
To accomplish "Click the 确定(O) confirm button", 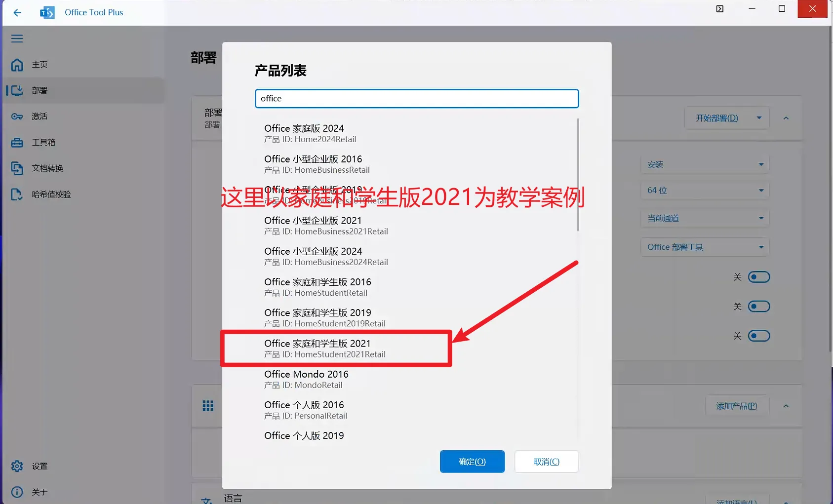I will 472,462.
